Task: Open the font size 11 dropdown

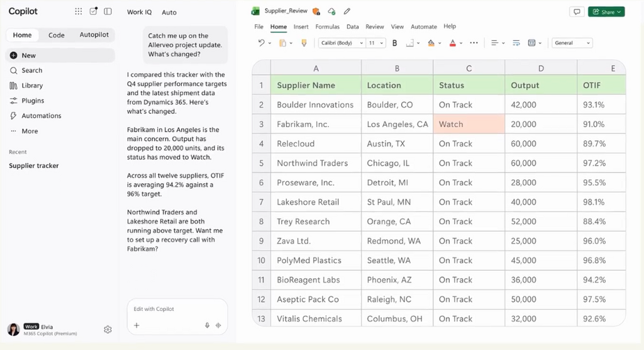Action: [x=376, y=43]
